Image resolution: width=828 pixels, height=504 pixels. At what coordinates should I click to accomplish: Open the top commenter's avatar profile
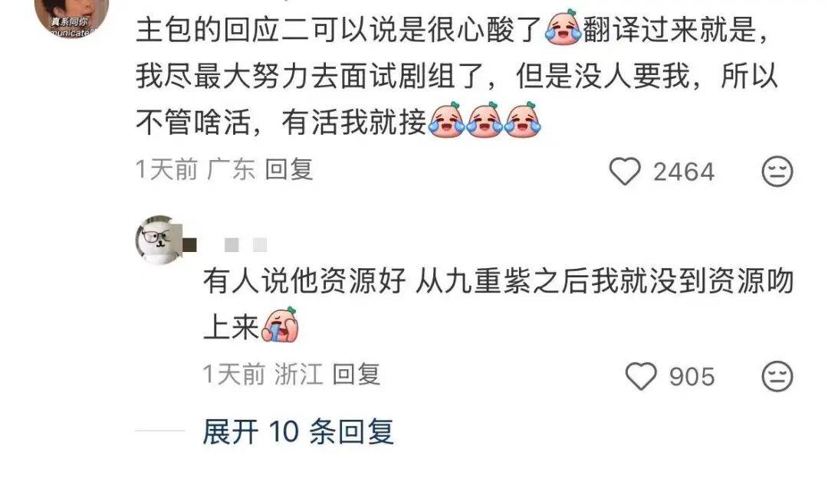(72, 16)
